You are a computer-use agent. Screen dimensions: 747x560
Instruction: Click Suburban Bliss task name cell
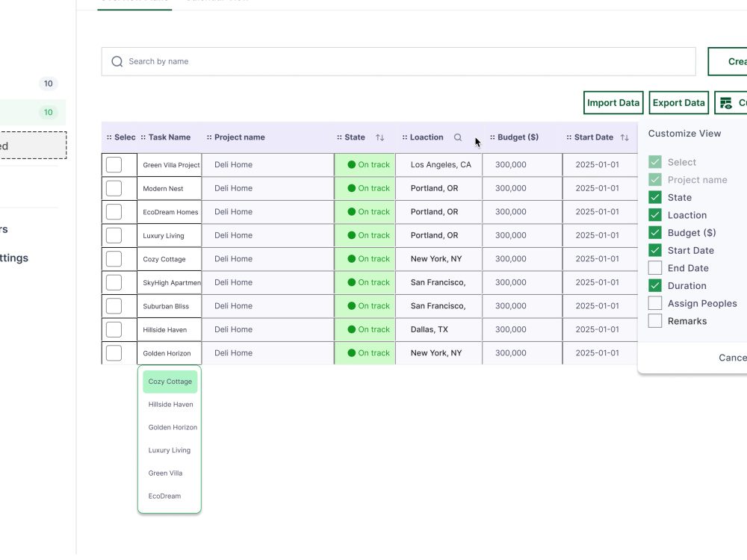(169, 306)
